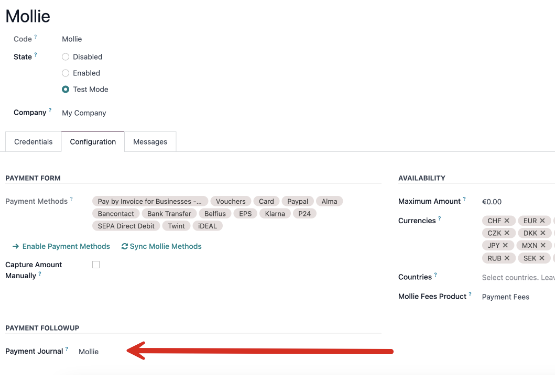This screenshot has height=375, width=555.
Task: Tick the Capture Amount Manually checkbox
Action: point(96,265)
